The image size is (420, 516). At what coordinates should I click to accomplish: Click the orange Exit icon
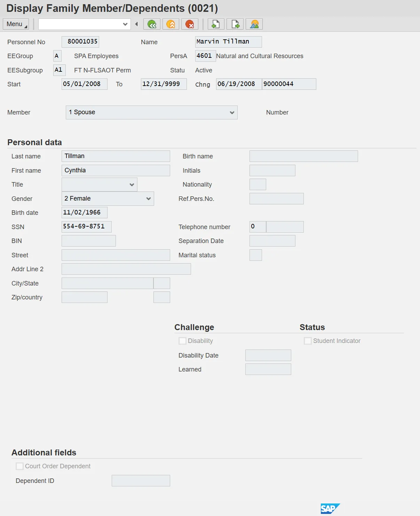171,24
